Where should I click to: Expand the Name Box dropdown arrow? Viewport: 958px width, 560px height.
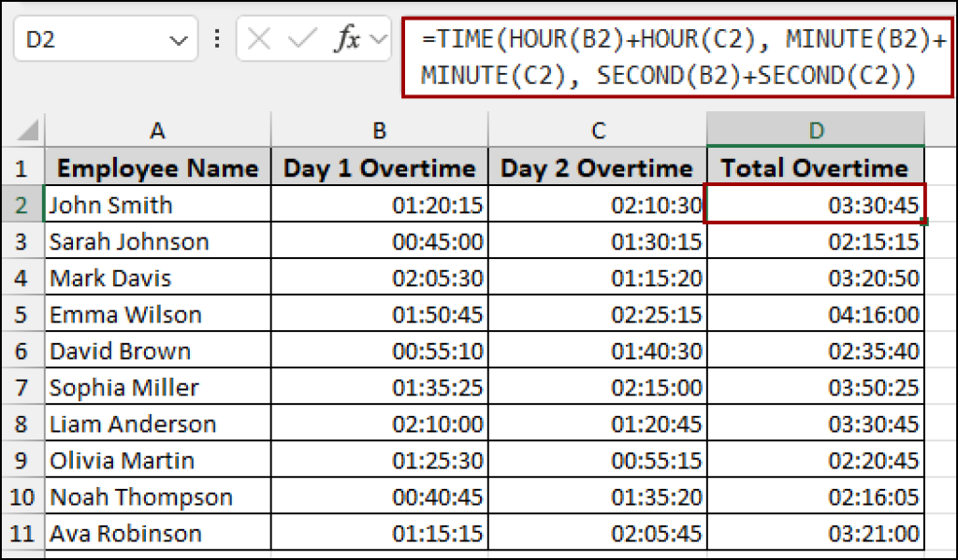coord(178,40)
